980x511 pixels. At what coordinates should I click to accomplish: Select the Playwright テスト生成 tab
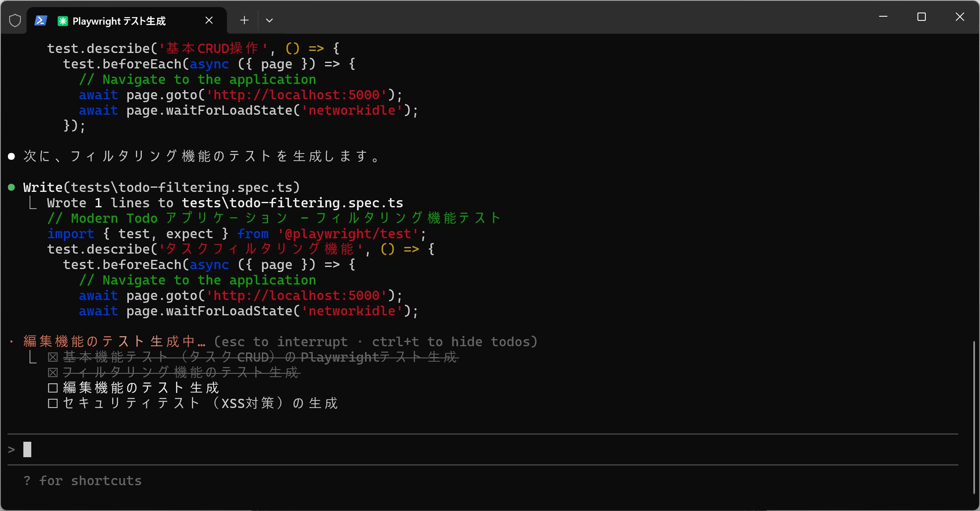point(119,21)
